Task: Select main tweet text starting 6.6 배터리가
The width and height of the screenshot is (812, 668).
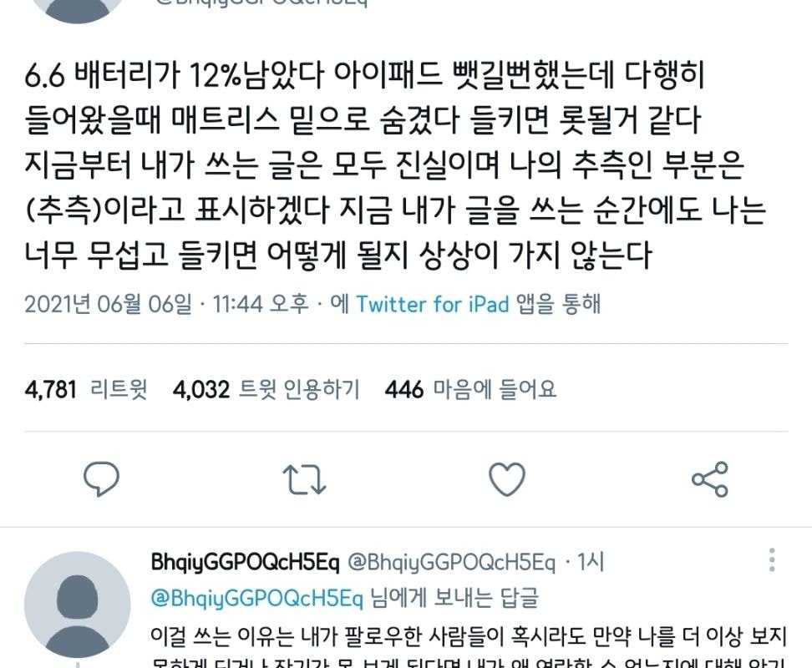Action: [395, 165]
